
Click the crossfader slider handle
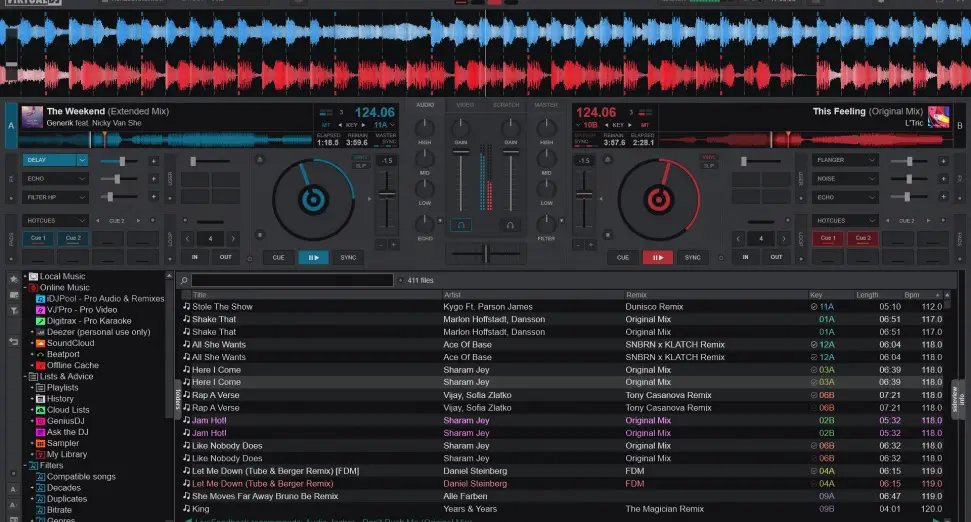tap(486, 253)
